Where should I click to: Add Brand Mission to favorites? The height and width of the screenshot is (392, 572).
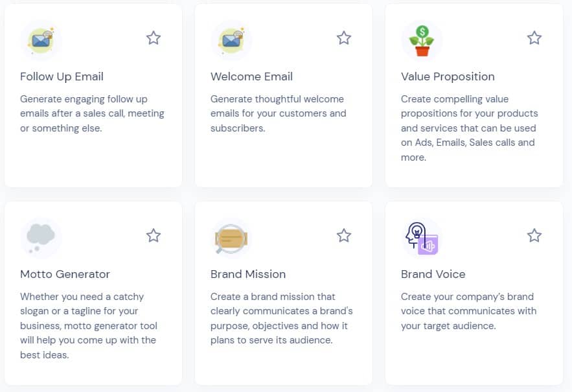click(344, 236)
